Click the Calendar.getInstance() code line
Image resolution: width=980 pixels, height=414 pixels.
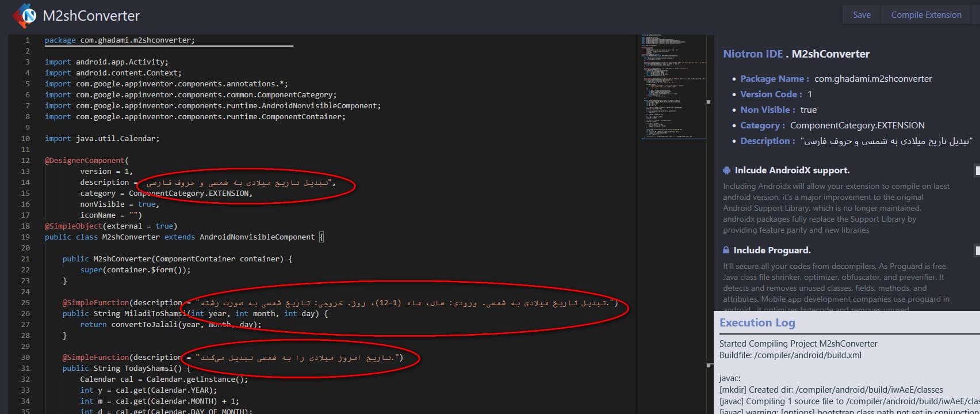(164, 379)
